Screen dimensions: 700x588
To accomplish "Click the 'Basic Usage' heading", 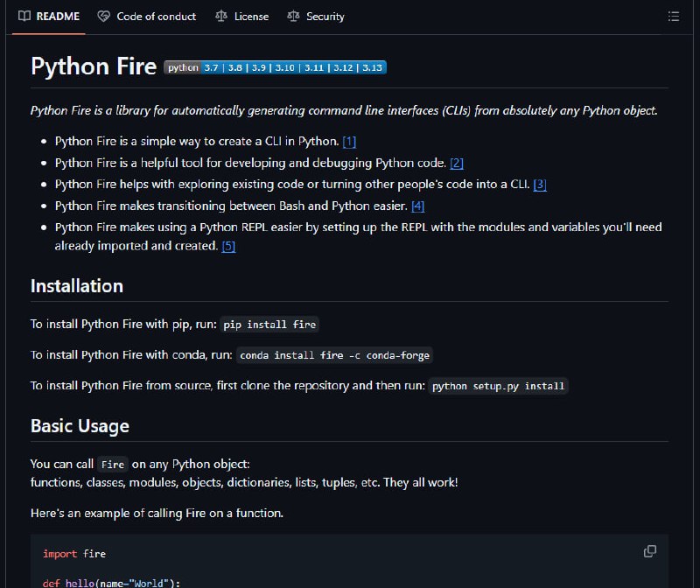I will coord(80,426).
